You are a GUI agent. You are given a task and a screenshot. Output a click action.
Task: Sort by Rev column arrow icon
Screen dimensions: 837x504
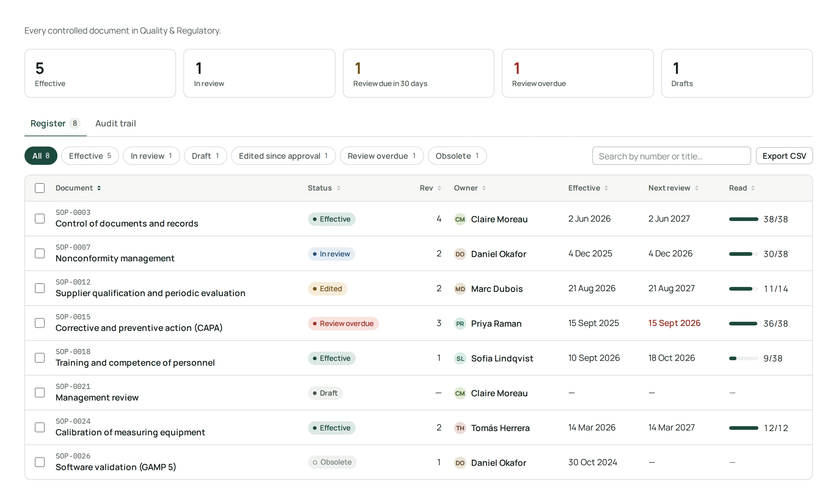point(439,188)
